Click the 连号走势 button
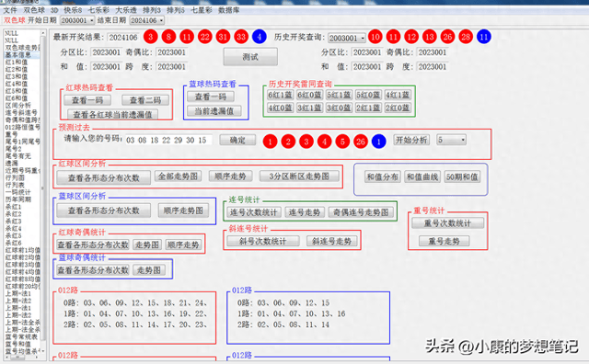Viewport: 589px width, 364px height. click(305, 212)
